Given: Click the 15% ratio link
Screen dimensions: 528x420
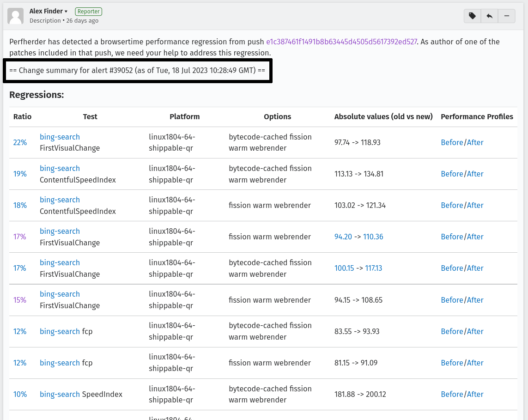Looking at the screenshot, I should (x=20, y=300).
